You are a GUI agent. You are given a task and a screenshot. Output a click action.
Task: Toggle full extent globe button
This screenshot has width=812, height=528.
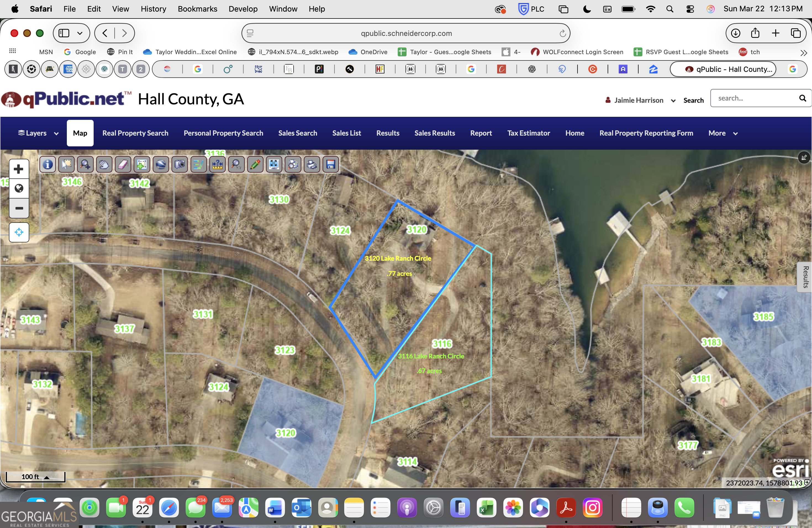point(19,188)
